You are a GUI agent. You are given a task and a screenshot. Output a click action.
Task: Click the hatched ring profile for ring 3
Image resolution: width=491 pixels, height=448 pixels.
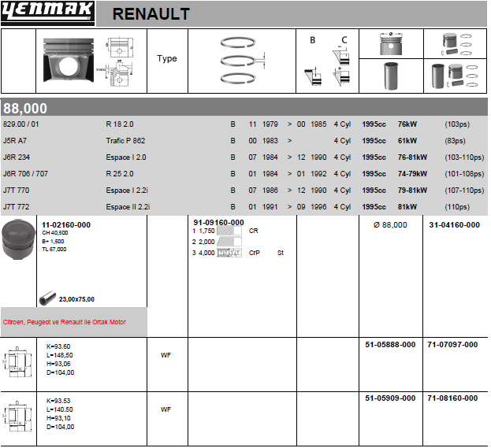click(229, 253)
